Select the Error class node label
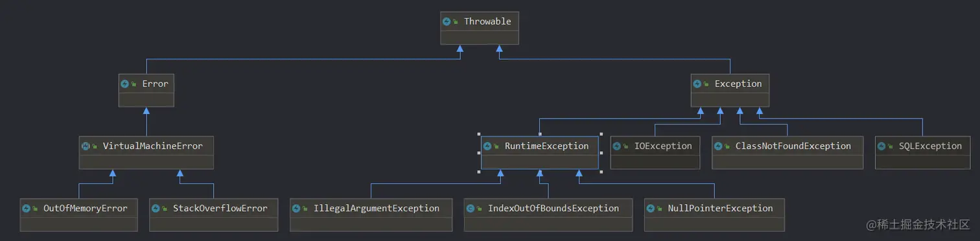The width and height of the screenshot is (980, 241). tap(155, 84)
